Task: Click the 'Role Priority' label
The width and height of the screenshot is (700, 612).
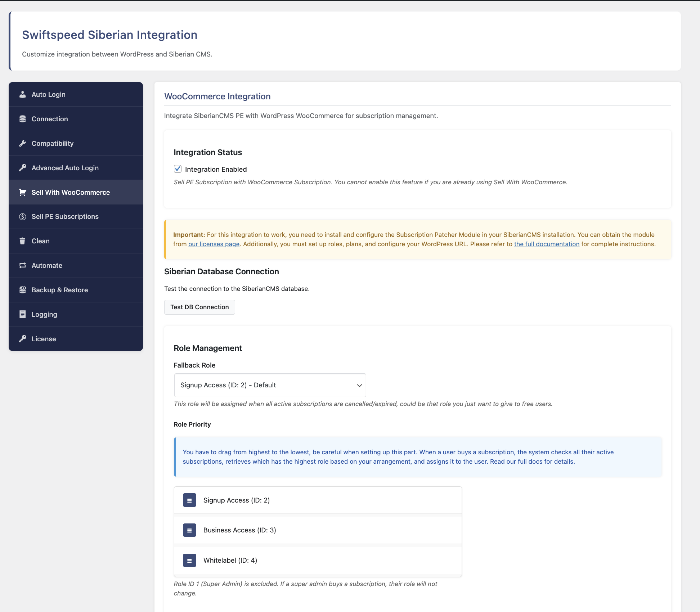Action: pos(192,424)
